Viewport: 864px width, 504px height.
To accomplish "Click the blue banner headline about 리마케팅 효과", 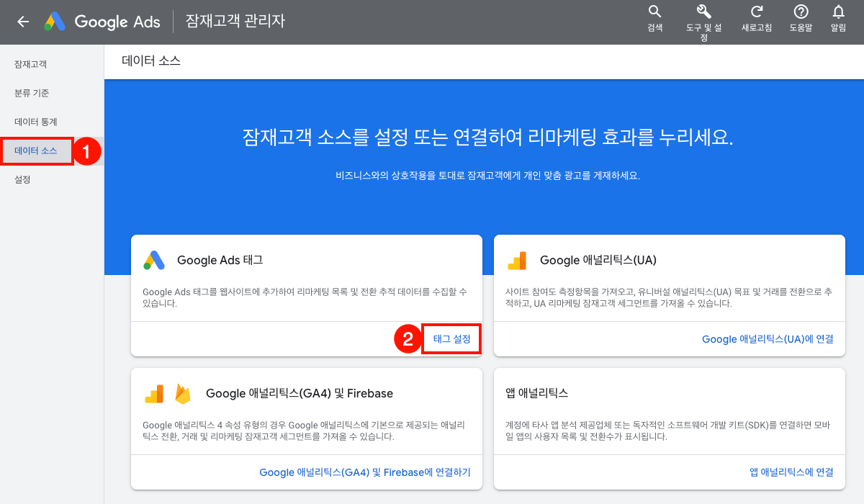I will tap(487, 138).
